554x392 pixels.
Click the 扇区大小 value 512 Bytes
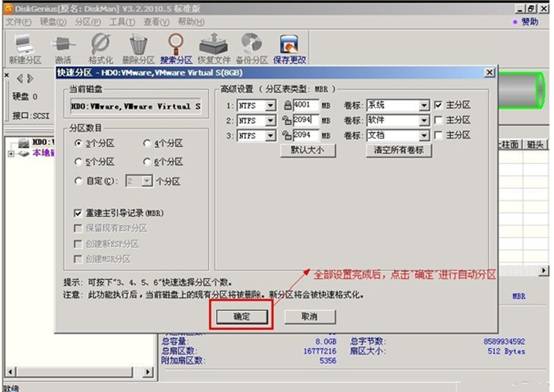[x=506, y=351]
